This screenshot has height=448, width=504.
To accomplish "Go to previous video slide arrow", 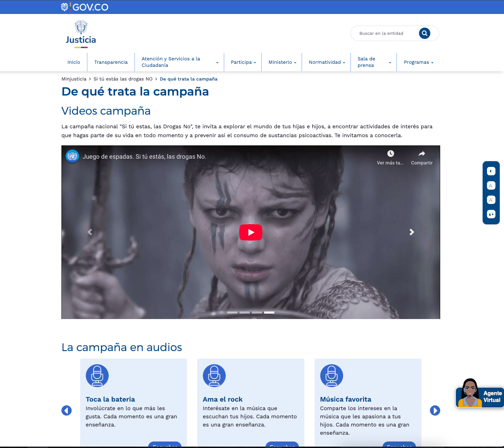I will (90, 232).
